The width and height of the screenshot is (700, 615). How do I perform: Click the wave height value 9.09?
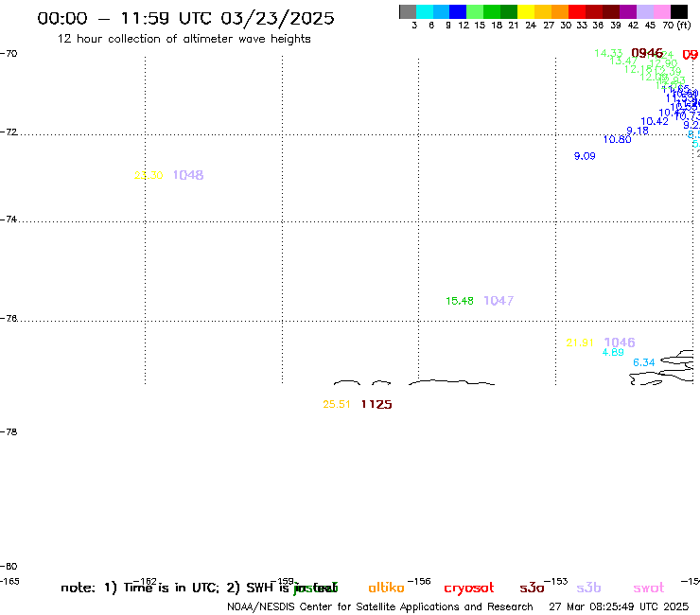tap(585, 156)
